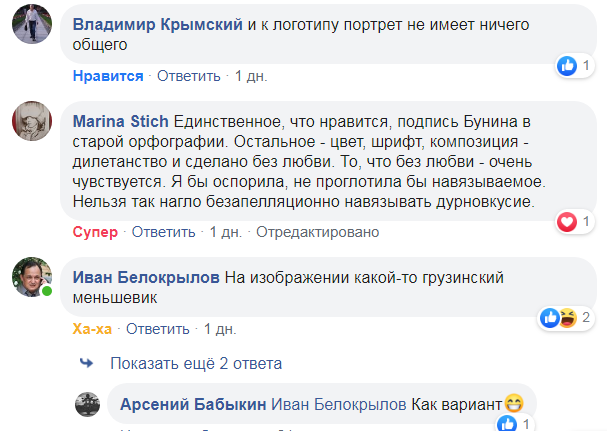607x431 pixels.
Task: Click the heart reaction icon on Marina Stich's comment
Action: pos(567,221)
